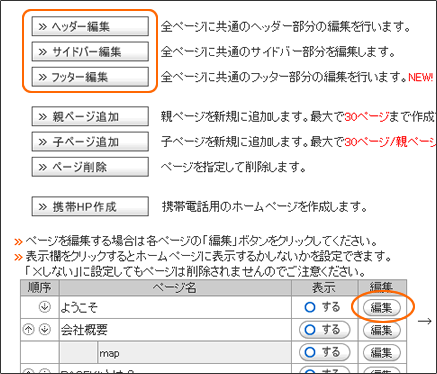
Task: Move 会社概要 page down with arrow icon
Action: coord(45,330)
